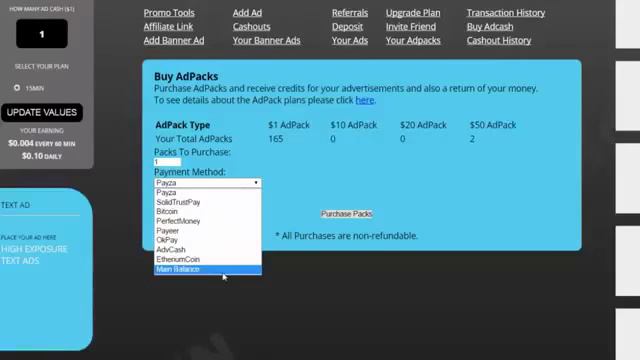640x360 pixels.
Task: Collapse the Payment Method dropdown
Action: (x=208, y=183)
